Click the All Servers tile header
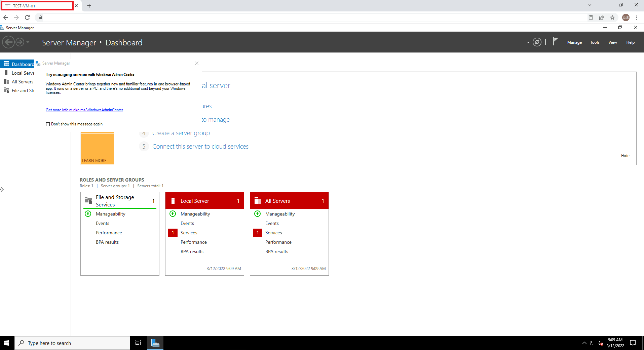This screenshot has height=350, width=644. (289, 201)
